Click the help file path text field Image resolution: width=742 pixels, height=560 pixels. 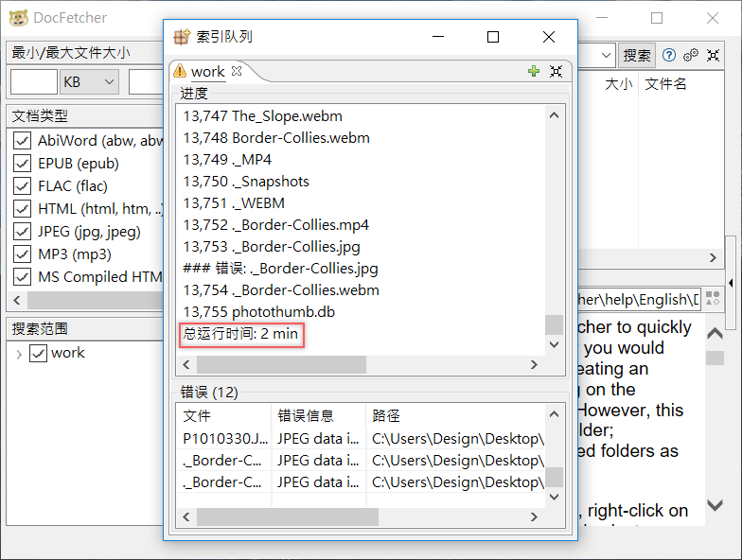(639, 299)
